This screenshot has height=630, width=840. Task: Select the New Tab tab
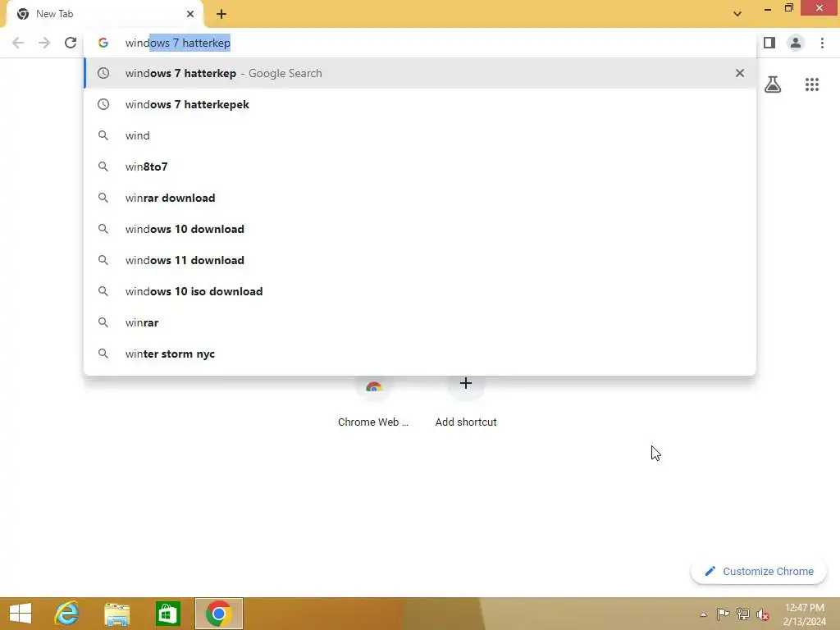(104, 14)
